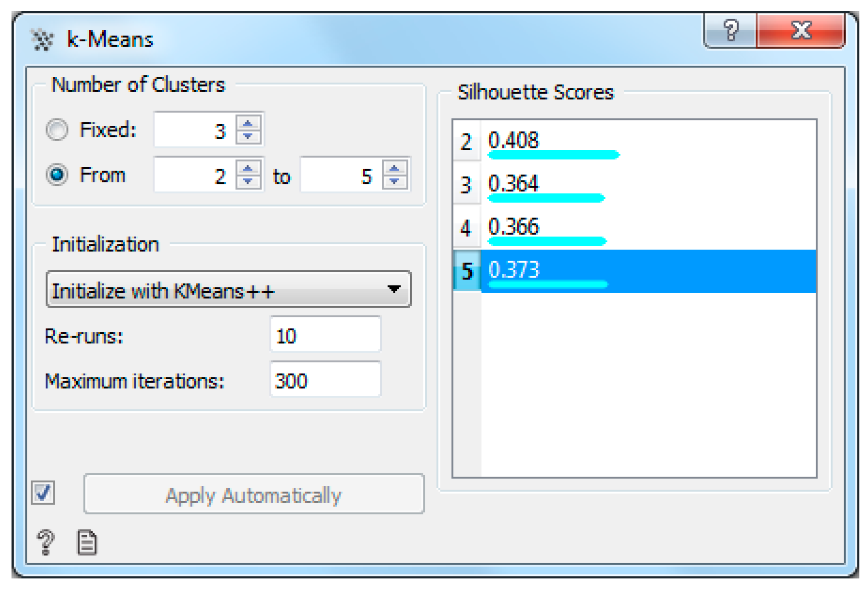Open the Initialize with KMeans++ dropdown
The width and height of the screenshot is (868, 589).
(x=228, y=289)
